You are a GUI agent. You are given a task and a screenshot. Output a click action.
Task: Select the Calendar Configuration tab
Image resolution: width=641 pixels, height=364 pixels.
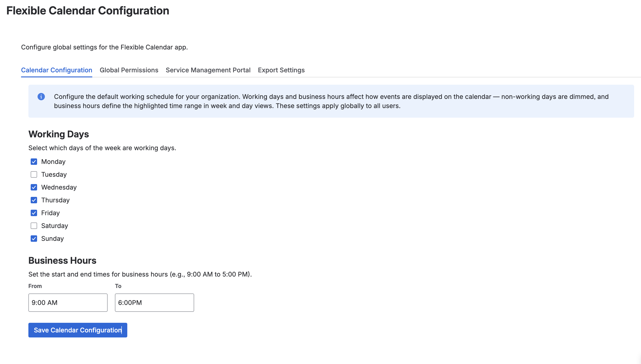(x=57, y=70)
